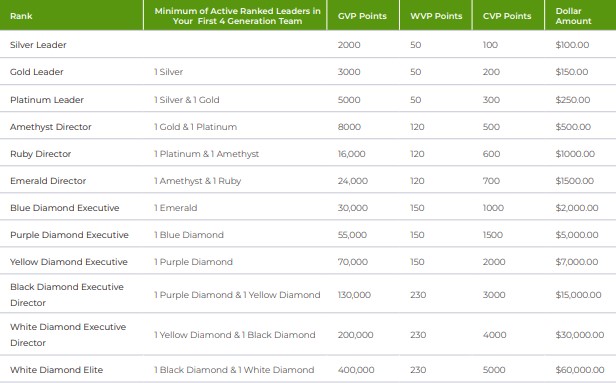Select the Ruby Director rank cell

[x=40, y=154]
